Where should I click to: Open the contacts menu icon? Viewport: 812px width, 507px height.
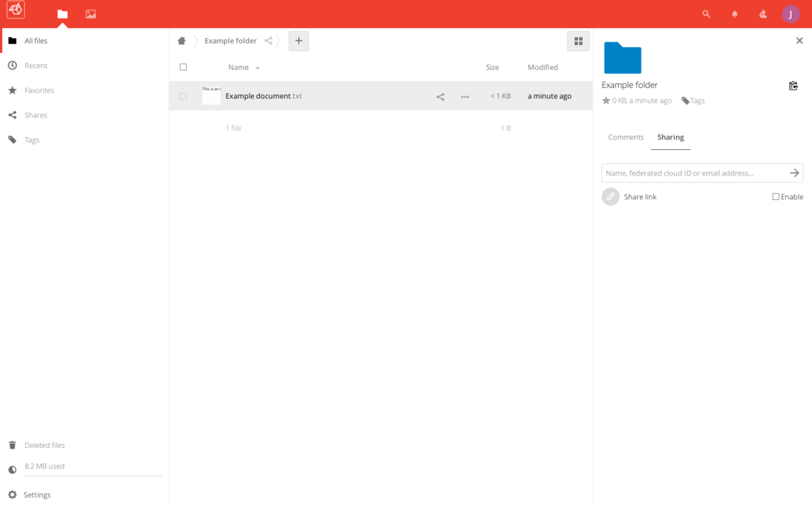(763, 14)
